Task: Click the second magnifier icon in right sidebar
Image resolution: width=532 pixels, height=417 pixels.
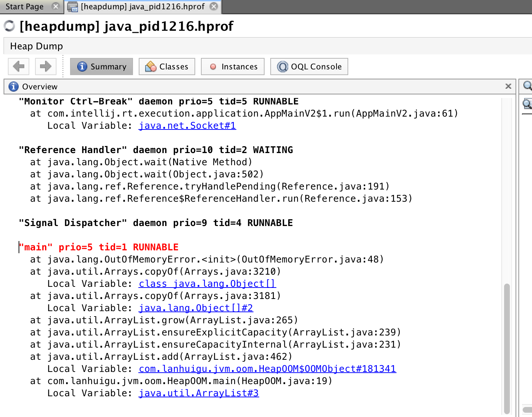Action: [527, 104]
